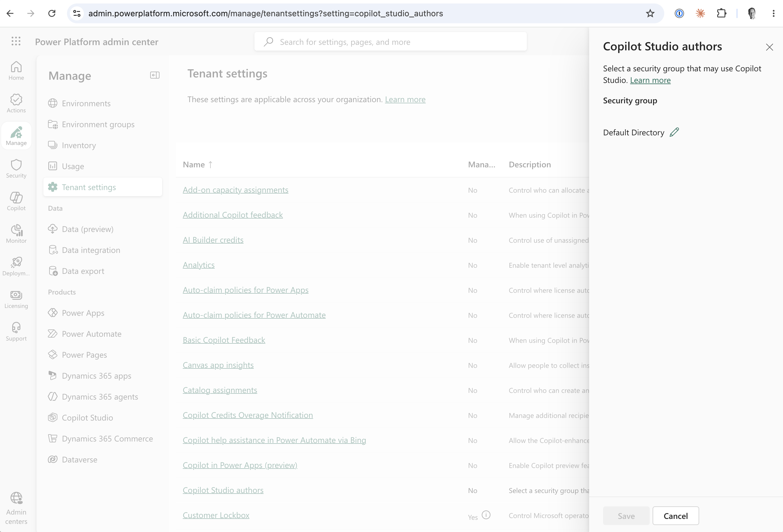Open Actions in the left rail
Screen dimensions: 783x532
(16, 103)
